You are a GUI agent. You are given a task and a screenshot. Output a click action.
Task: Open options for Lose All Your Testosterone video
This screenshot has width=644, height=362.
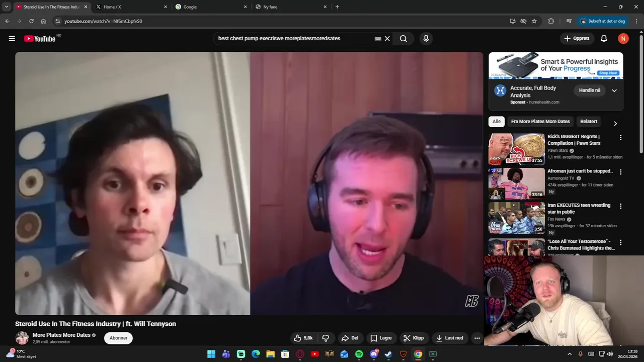(x=620, y=242)
